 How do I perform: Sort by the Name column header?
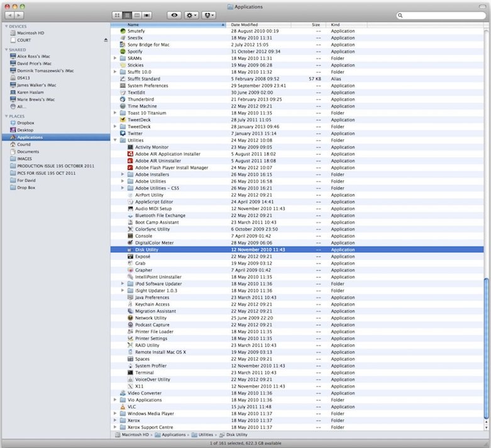tap(168, 25)
